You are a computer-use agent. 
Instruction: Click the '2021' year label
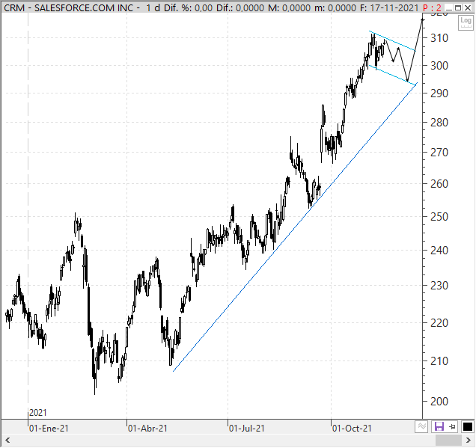(38, 413)
